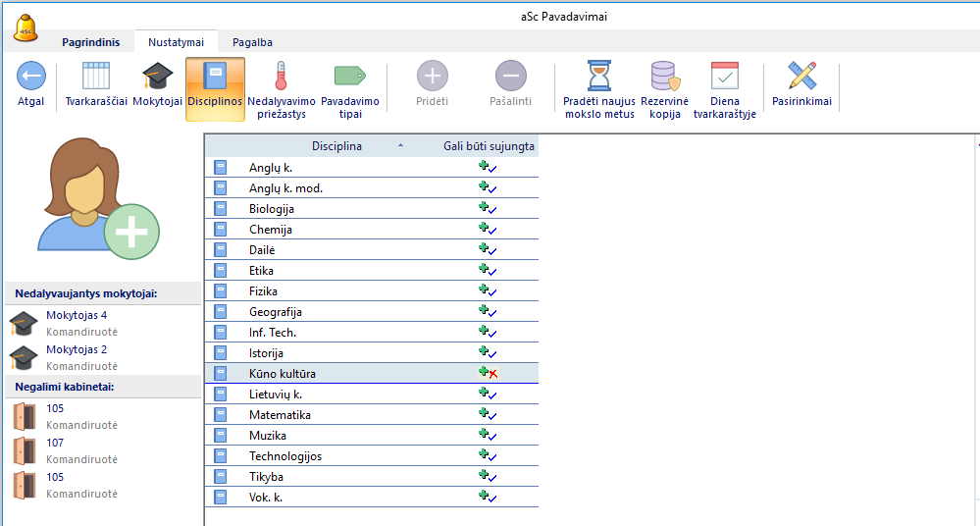Click add absent teacher avatar with plus

pos(98,198)
